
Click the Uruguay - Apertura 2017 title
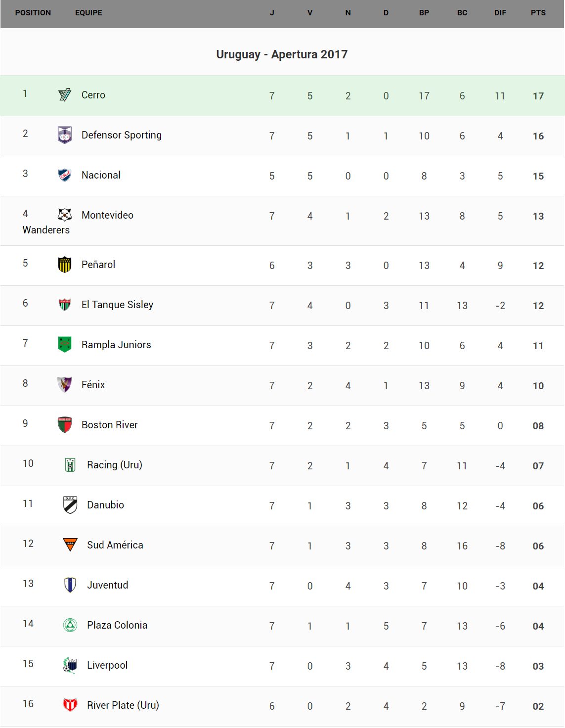282,54
